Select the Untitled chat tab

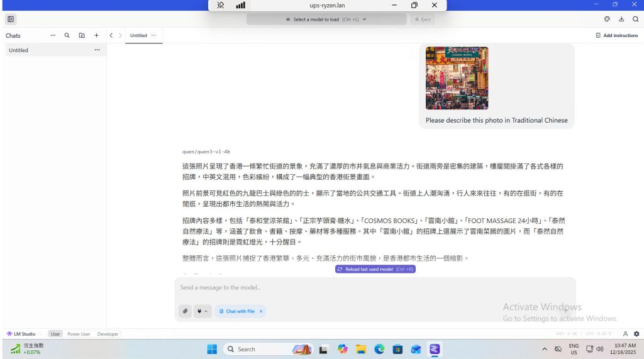point(139,36)
